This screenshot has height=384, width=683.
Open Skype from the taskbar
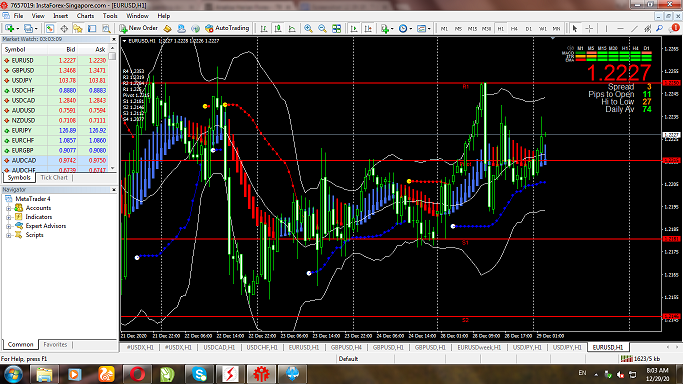click(x=199, y=374)
